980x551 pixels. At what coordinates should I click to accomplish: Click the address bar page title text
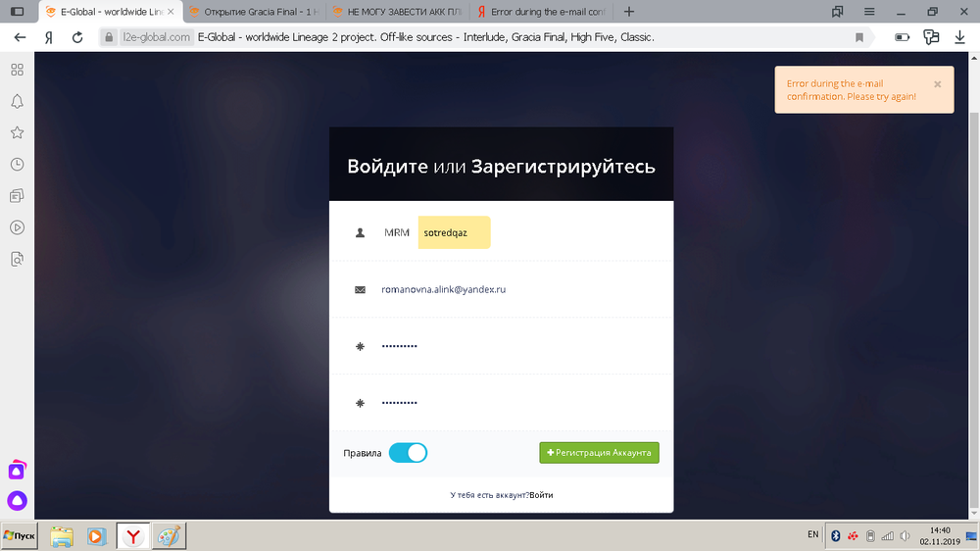pyautogui.click(x=426, y=37)
